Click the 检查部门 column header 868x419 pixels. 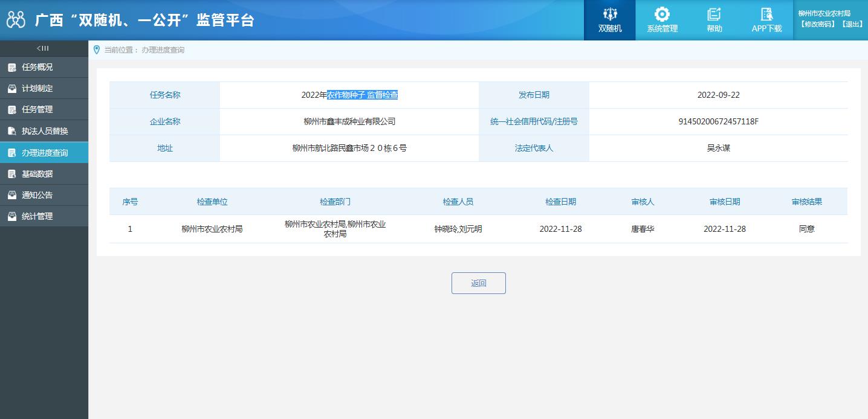pyautogui.click(x=335, y=202)
